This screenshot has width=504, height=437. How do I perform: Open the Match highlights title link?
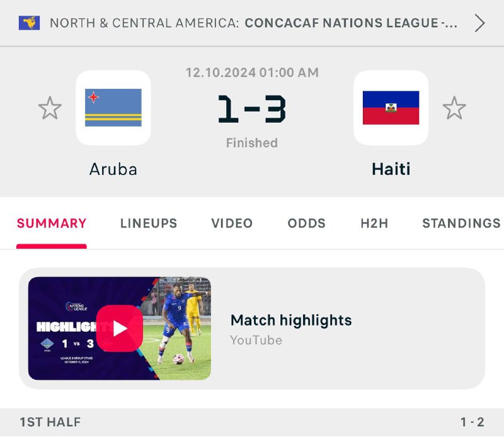(x=291, y=321)
